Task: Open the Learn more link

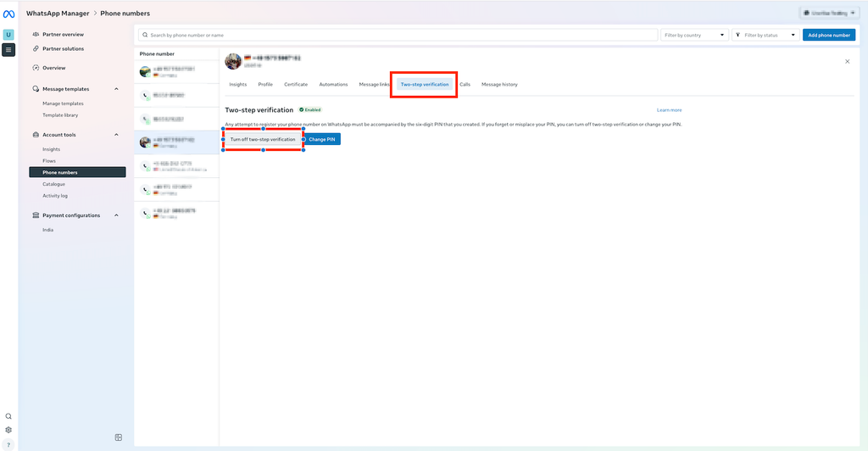Action: pyautogui.click(x=670, y=110)
